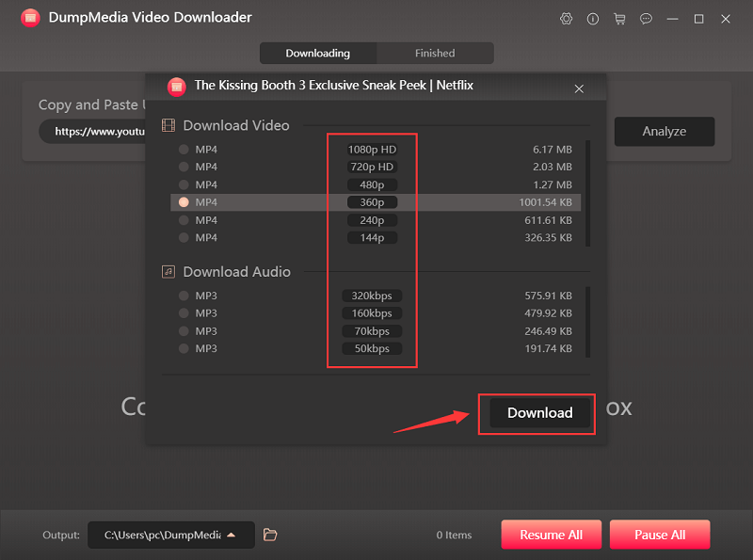This screenshot has height=560, width=753.
Task: Click the 1001.54 KB file size
Action: point(546,202)
